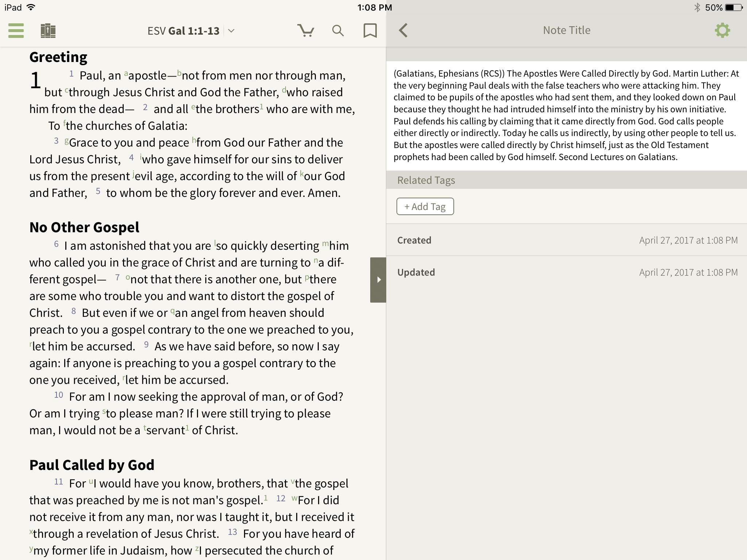
Task: Open cross-reference v before 'the gospel'
Action: point(293,481)
